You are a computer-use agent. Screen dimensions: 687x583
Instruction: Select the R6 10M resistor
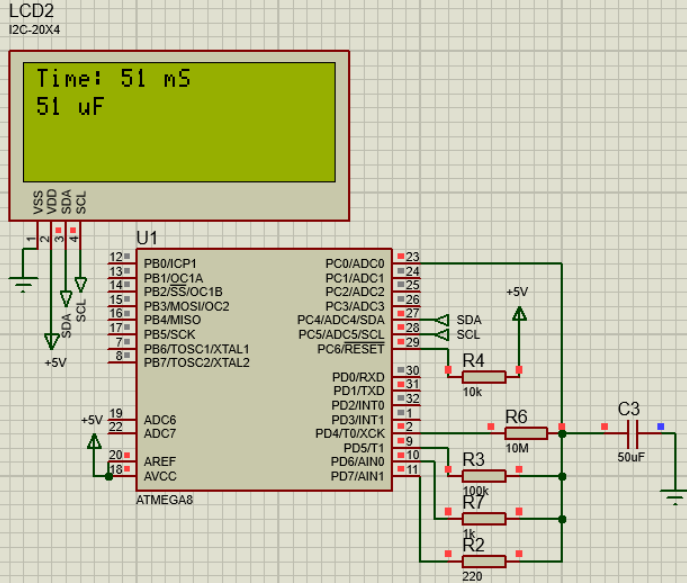pos(526,433)
